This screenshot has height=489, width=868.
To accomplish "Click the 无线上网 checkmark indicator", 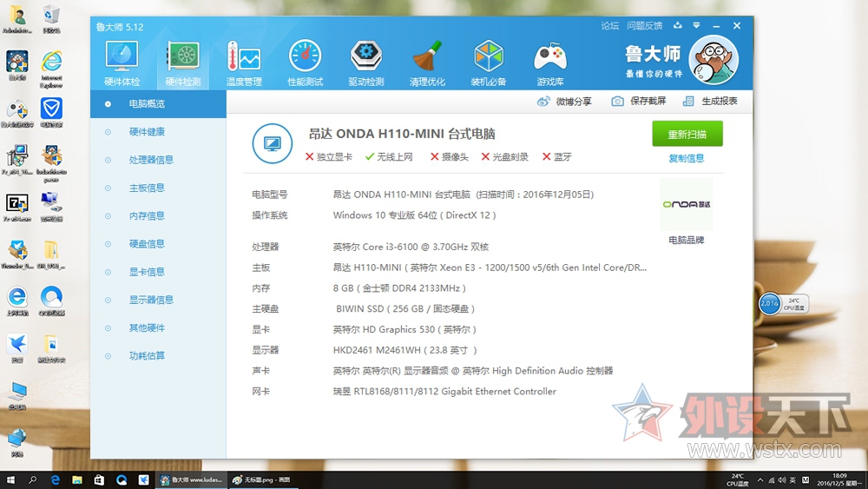I will click(389, 156).
